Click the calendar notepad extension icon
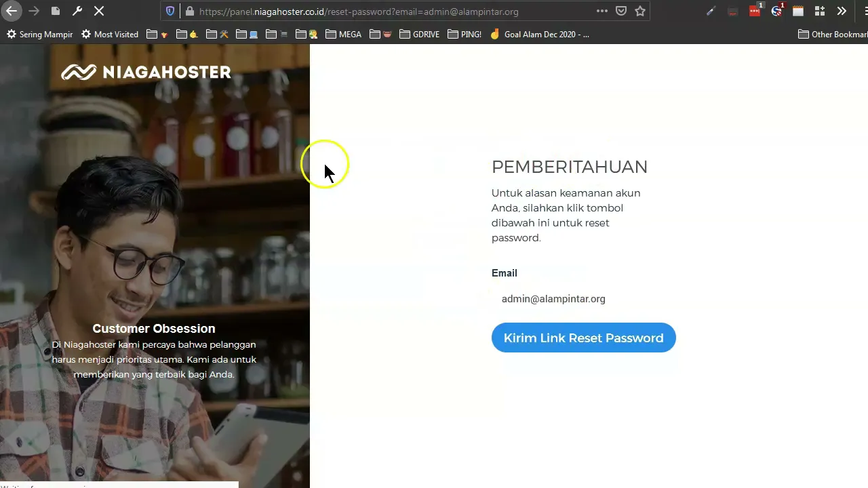This screenshot has width=868, height=488. pos(798,12)
